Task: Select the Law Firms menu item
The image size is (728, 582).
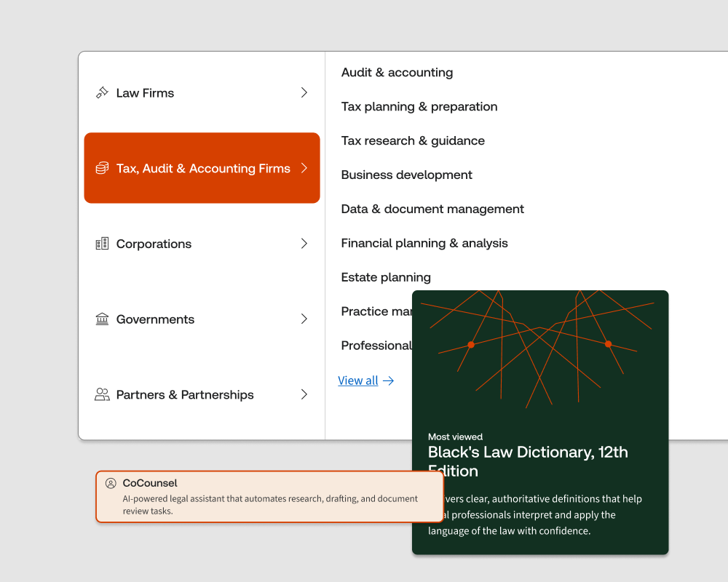Action: pos(202,93)
